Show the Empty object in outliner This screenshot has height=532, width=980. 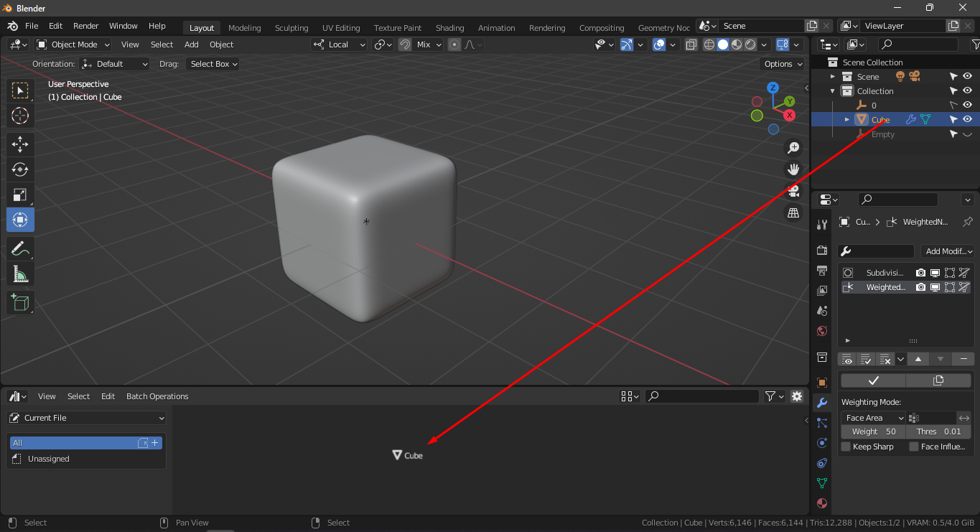point(967,134)
